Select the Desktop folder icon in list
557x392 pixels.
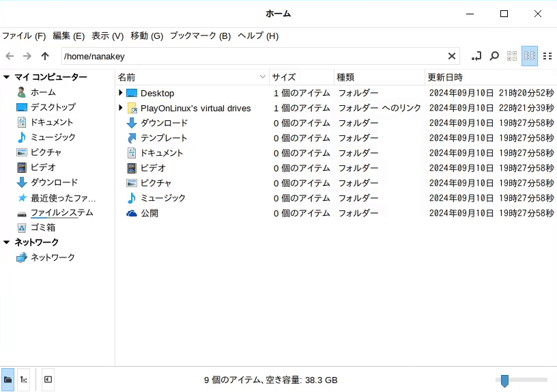click(x=132, y=93)
